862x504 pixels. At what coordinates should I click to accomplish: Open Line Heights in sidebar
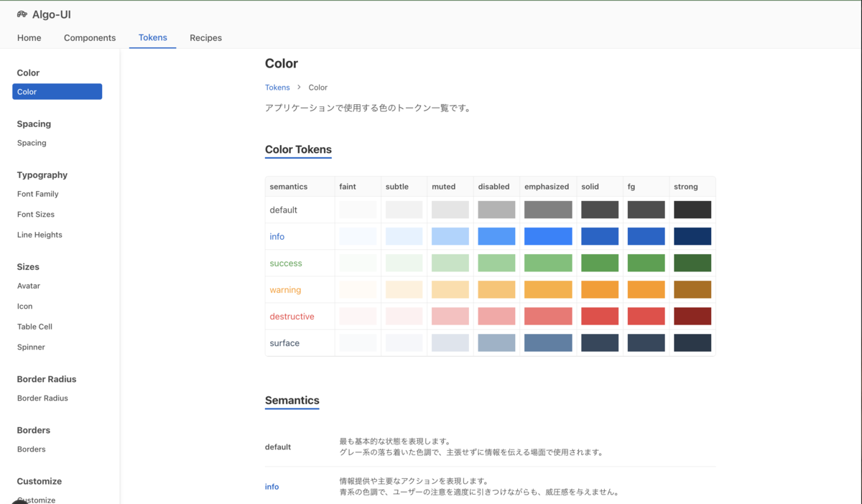click(40, 235)
